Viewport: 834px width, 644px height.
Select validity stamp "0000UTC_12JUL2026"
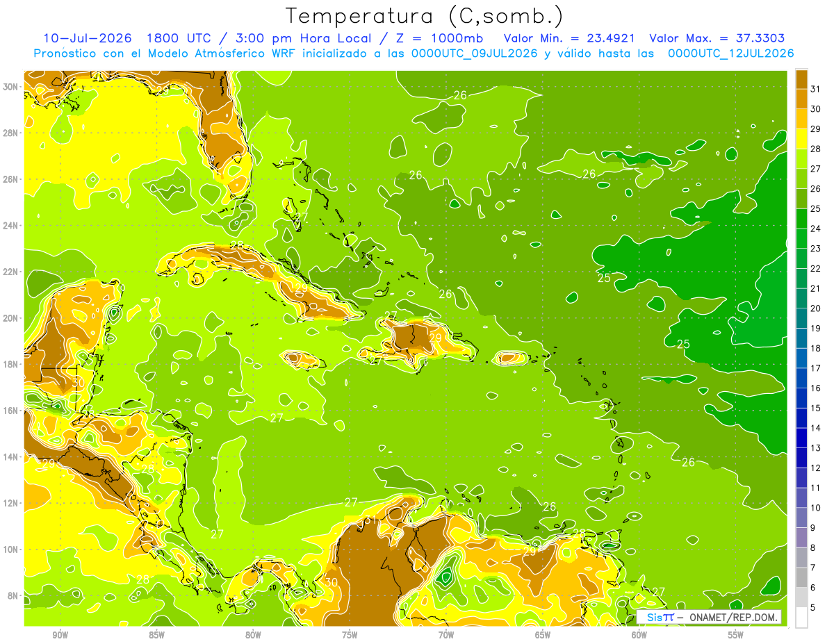click(x=731, y=53)
